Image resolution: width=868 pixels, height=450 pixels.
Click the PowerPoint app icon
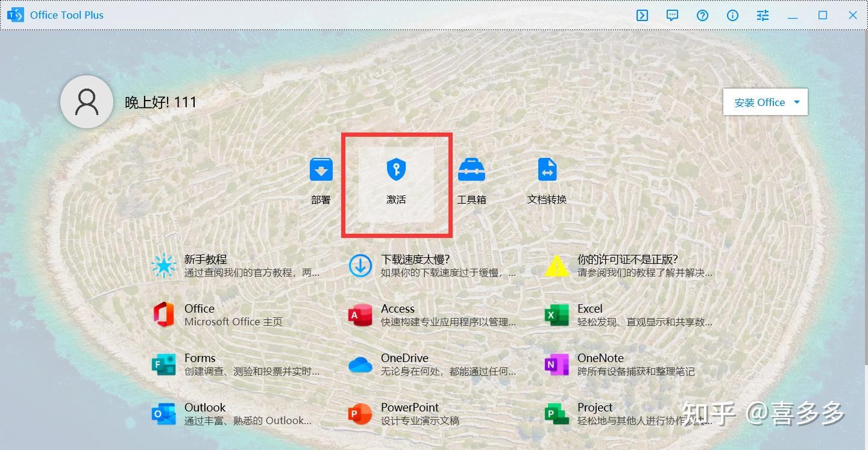click(x=360, y=414)
